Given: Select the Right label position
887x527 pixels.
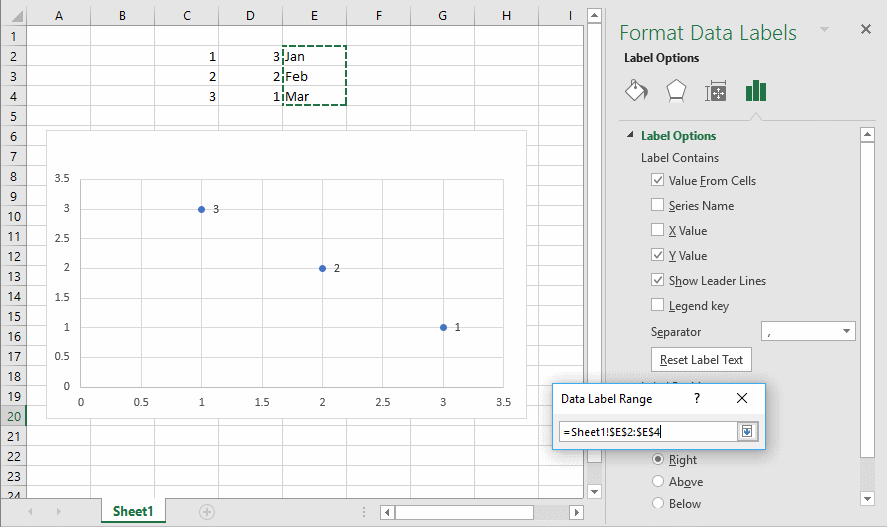Looking at the screenshot, I should click(657, 459).
